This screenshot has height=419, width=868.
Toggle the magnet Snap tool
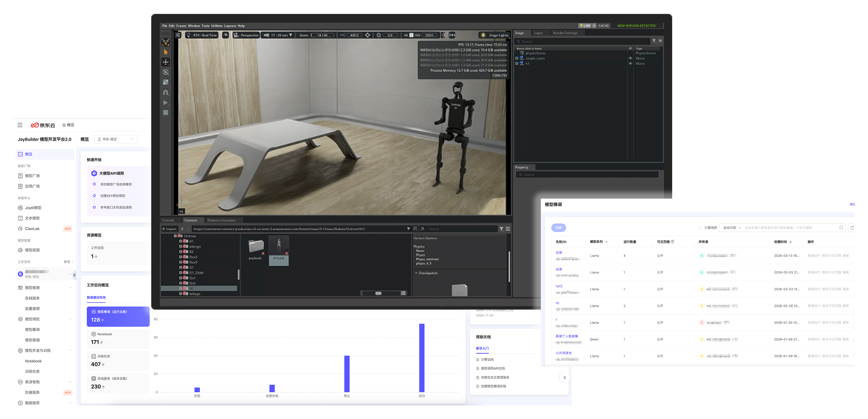pyautogui.click(x=165, y=92)
